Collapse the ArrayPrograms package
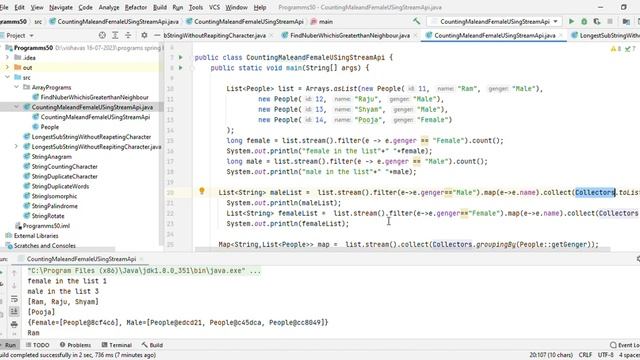Image resolution: width=640 pixels, height=360 pixels. point(16,87)
